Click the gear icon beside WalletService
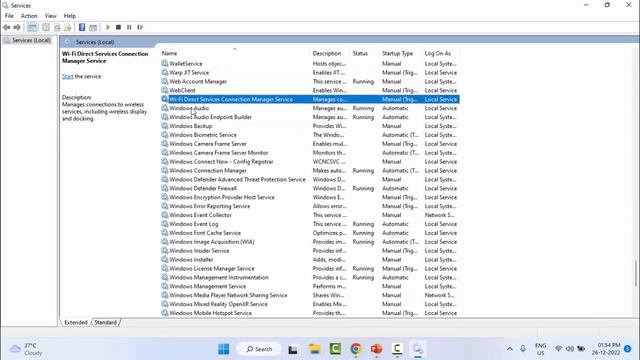The image size is (640, 360). [164, 63]
